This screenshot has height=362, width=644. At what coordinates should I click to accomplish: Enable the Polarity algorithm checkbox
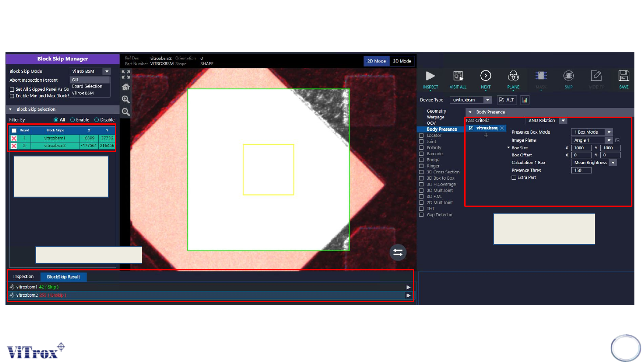421,147
